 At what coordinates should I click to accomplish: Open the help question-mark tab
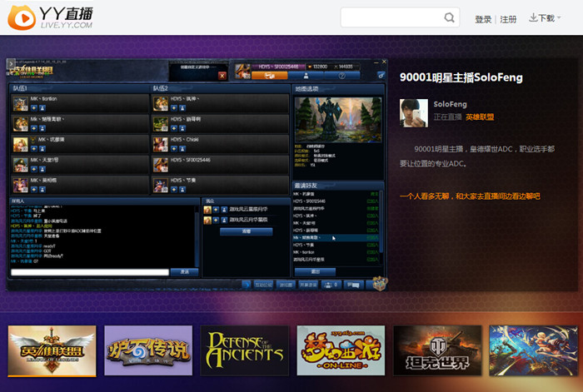tap(341, 76)
